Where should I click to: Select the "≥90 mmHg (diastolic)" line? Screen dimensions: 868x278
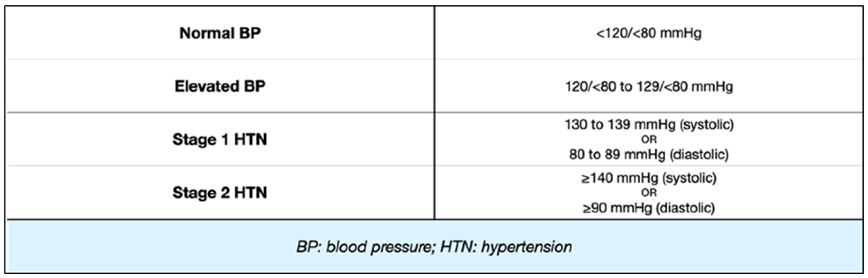click(649, 208)
